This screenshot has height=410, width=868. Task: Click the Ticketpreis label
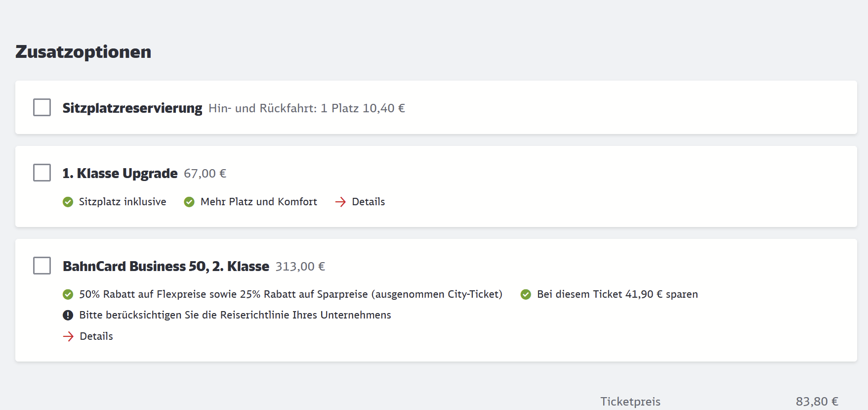click(630, 401)
